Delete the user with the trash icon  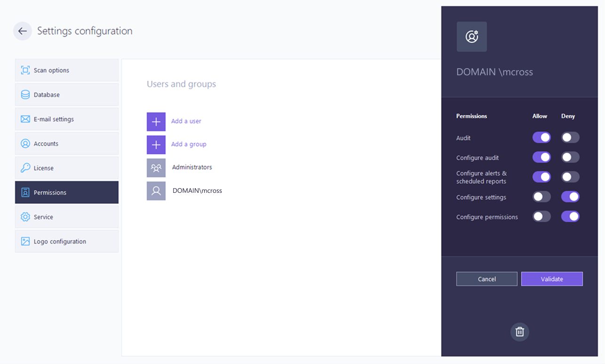[520, 332]
